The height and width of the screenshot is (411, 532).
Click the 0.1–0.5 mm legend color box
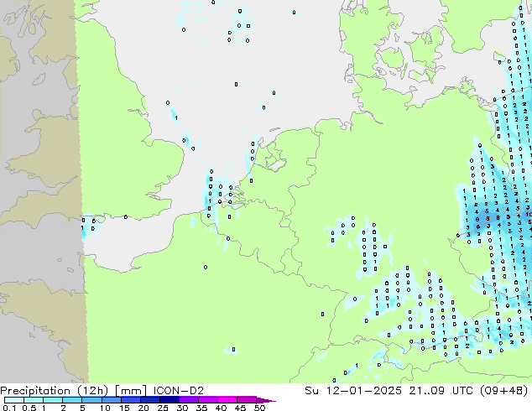14,400
